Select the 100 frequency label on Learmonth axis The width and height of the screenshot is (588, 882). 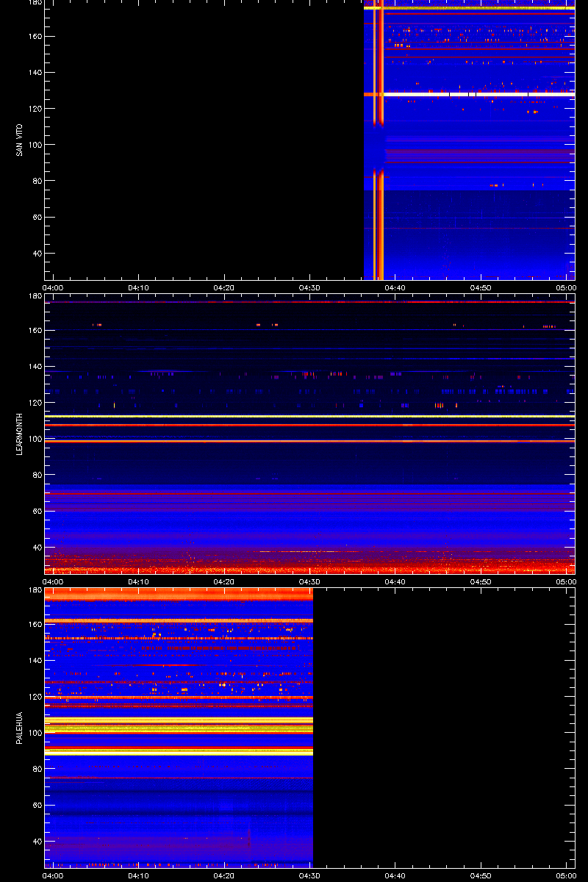pyautogui.click(x=35, y=439)
